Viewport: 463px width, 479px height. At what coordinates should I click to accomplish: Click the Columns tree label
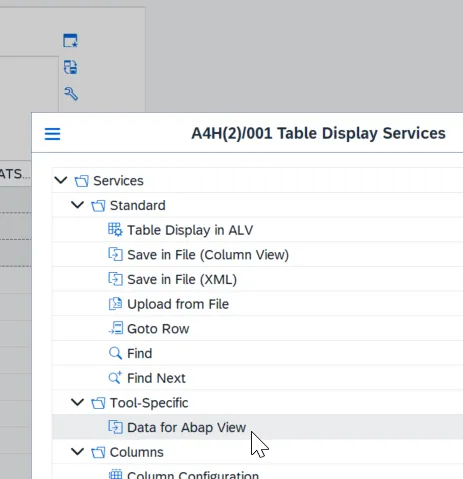[137, 452]
